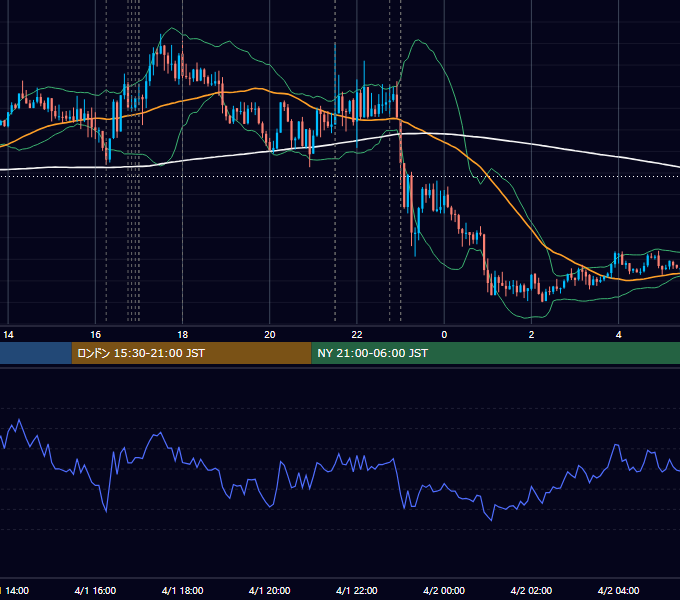Select the NY 21:00-06:00 JST session bar
This screenshot has height=600, width=680.
coord(496,353)
